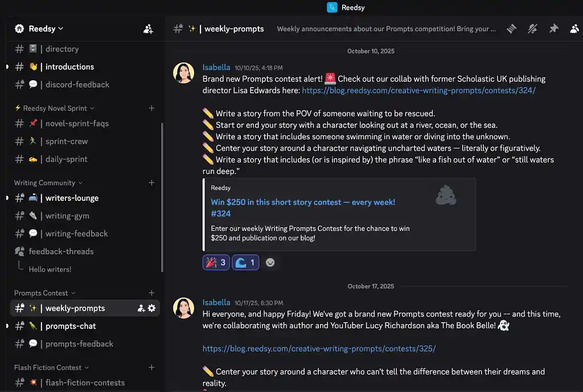The height and width of the screenshot is (392, 583).
Task: Toggle the wave emoji reaction with 1
Action: [x=245, y=262]
